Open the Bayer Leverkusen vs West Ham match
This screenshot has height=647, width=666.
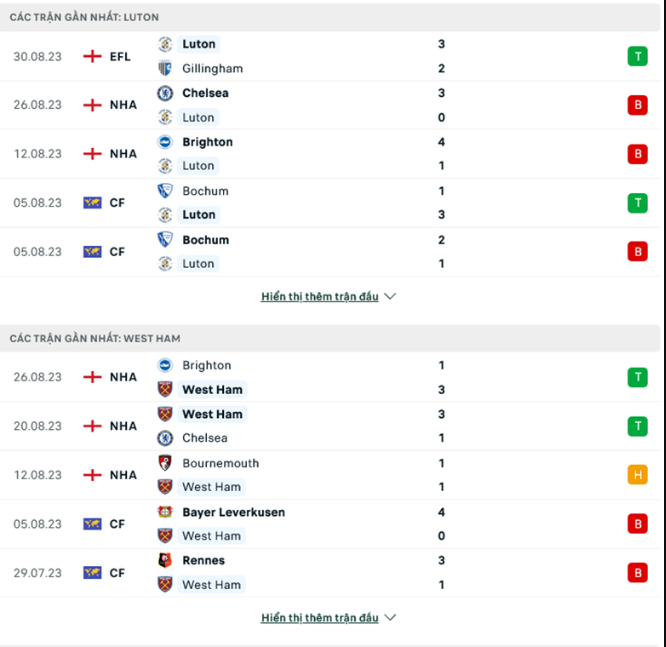[330, 524]
